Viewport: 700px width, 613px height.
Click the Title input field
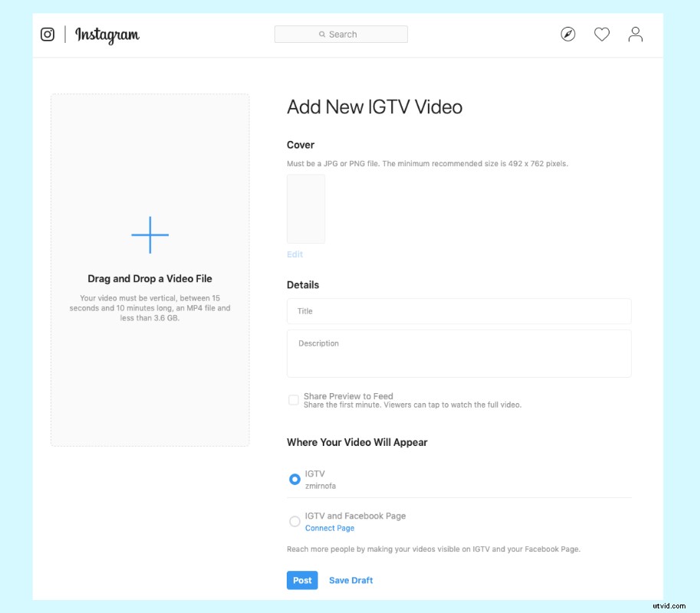(458, 311)
